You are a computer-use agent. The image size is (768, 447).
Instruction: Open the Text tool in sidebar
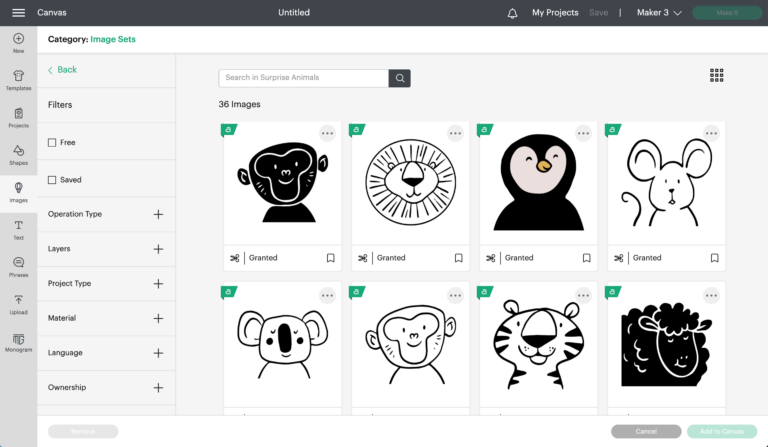point(18,230)
